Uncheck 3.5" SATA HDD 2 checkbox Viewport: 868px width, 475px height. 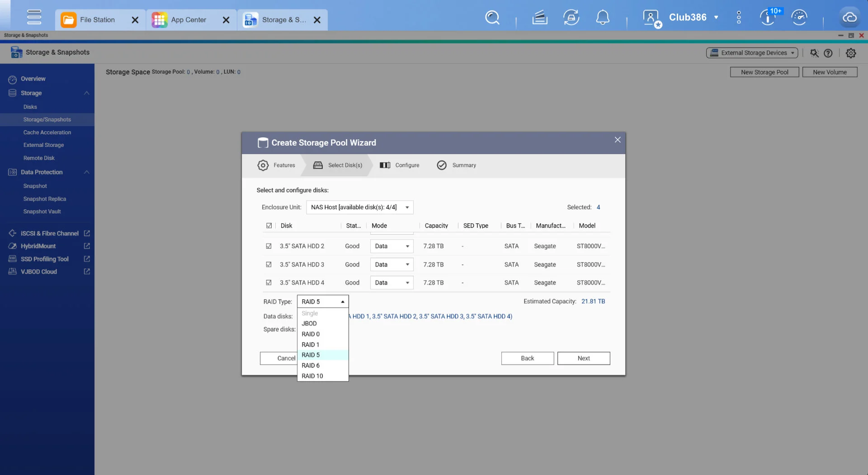[x=269, y=246]
